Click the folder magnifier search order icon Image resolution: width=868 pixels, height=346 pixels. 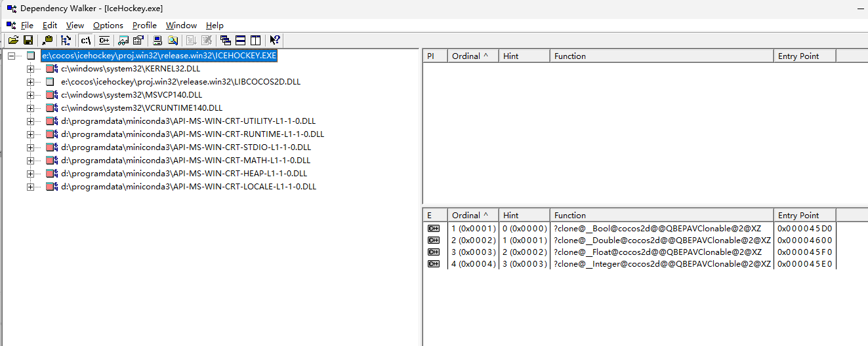click(173, 40)
